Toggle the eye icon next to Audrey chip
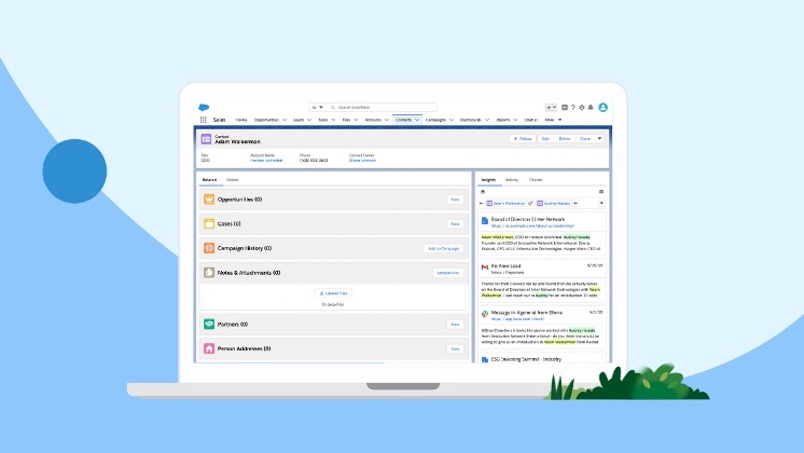Screen dimensions: 804x453 [575, 203]
